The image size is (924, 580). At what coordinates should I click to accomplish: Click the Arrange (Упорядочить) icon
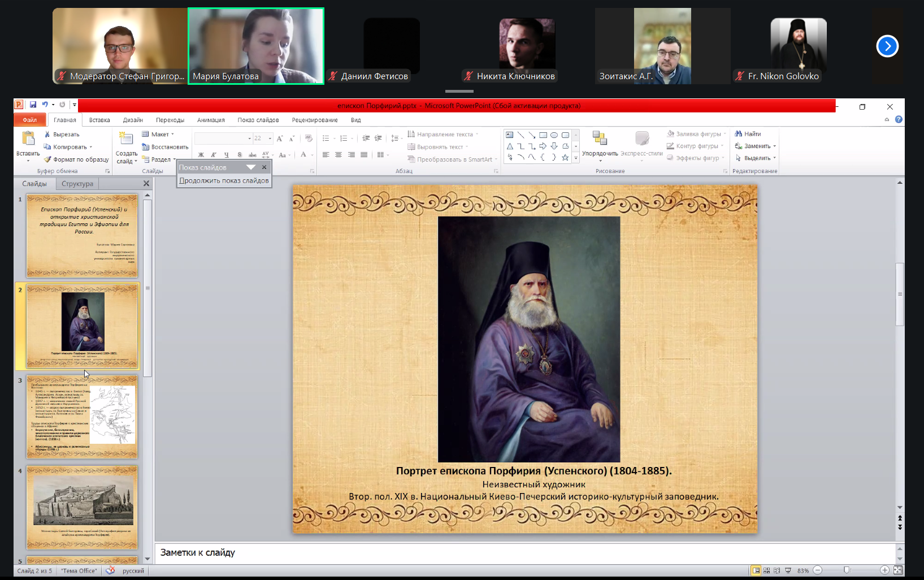point(600,138)
